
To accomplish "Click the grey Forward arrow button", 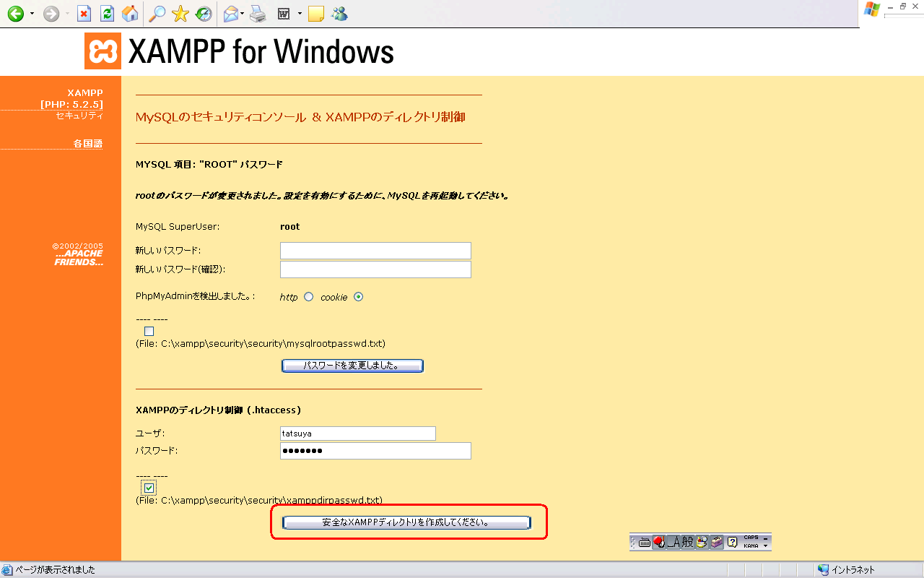I will pos(51,14).
